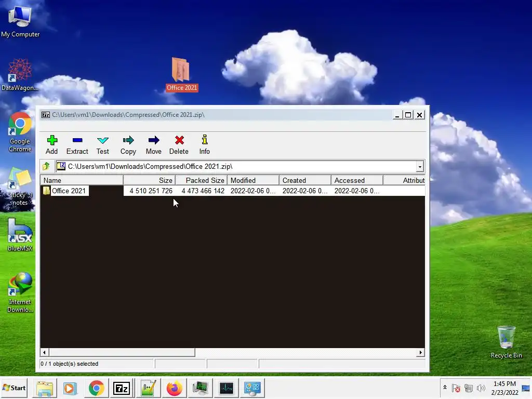Click the Extract toolbar icon
Viewport: 532px width, 399px height.
[x=77, y=144]
